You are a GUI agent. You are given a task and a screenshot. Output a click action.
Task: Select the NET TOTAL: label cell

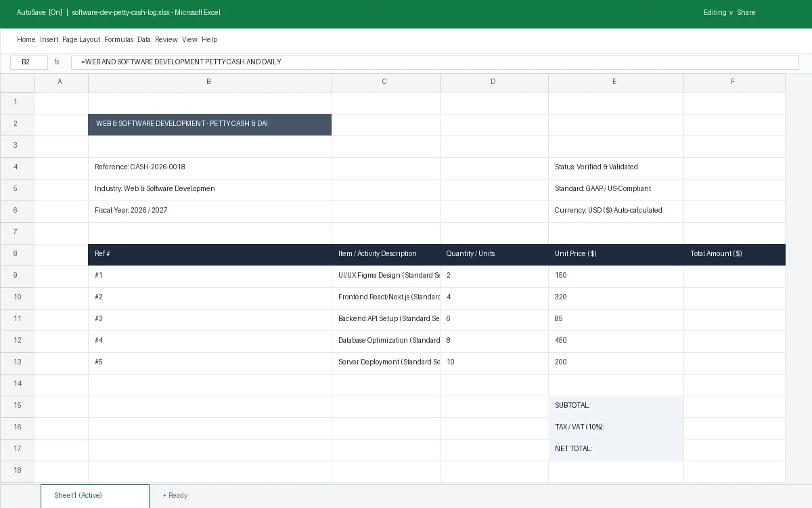pyautogui.click(x=616, y=449)
